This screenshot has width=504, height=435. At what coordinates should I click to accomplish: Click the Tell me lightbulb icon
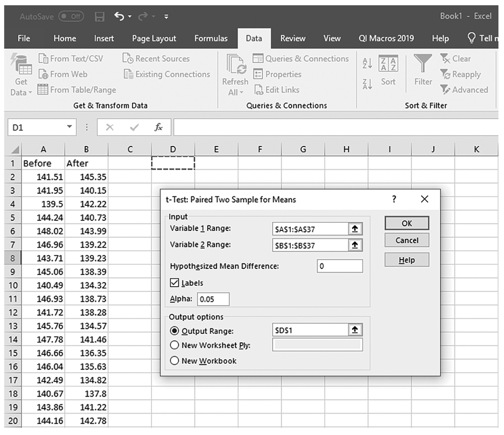coord(471,38)
